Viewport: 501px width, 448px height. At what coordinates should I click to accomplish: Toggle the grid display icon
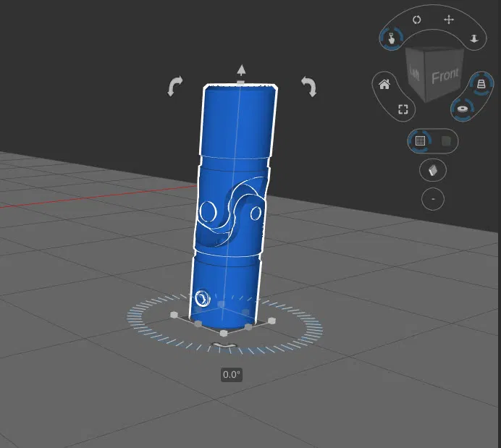tap(420, 141)
